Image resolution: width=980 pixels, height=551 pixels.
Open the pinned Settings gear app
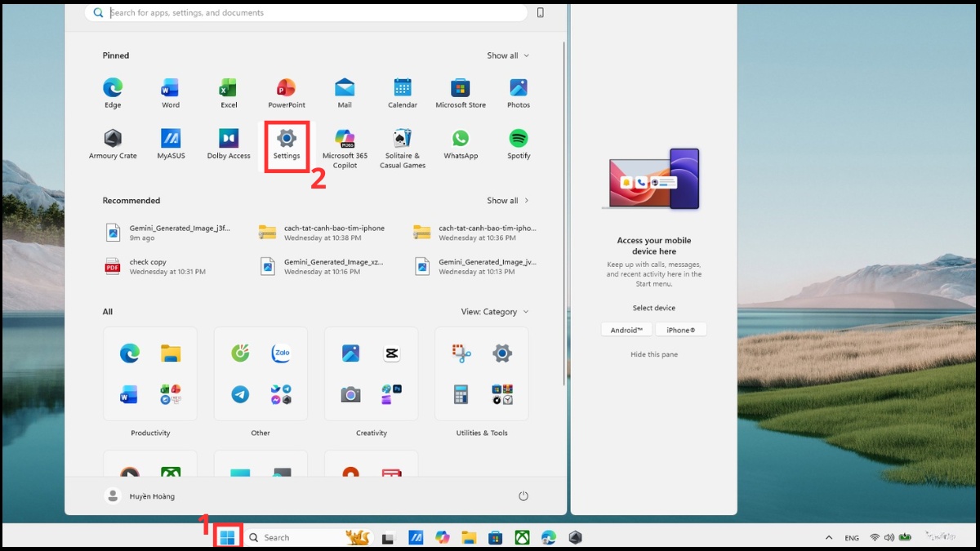287,143
